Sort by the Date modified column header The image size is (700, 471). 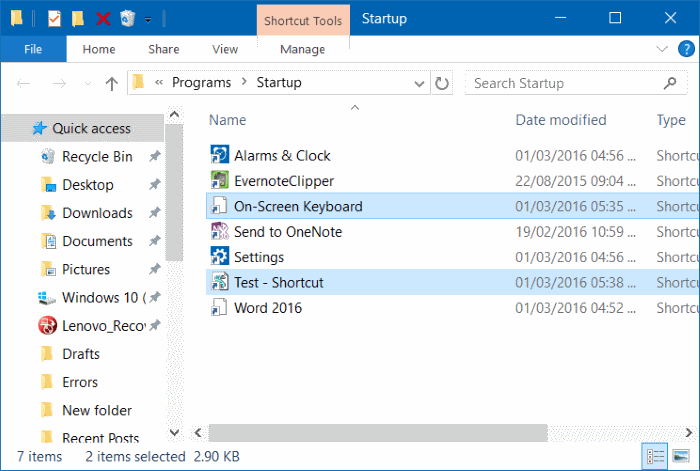[x=561, y=120]
